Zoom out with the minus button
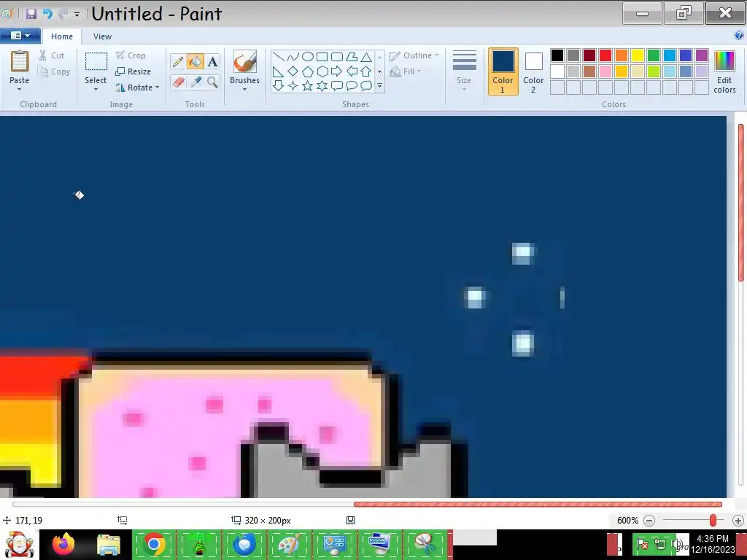 649,521
